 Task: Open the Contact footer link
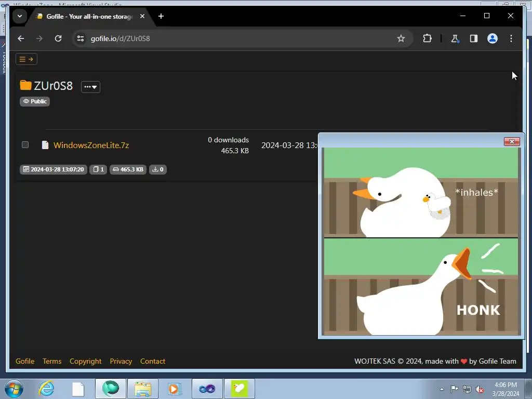(x=153, y=362)
